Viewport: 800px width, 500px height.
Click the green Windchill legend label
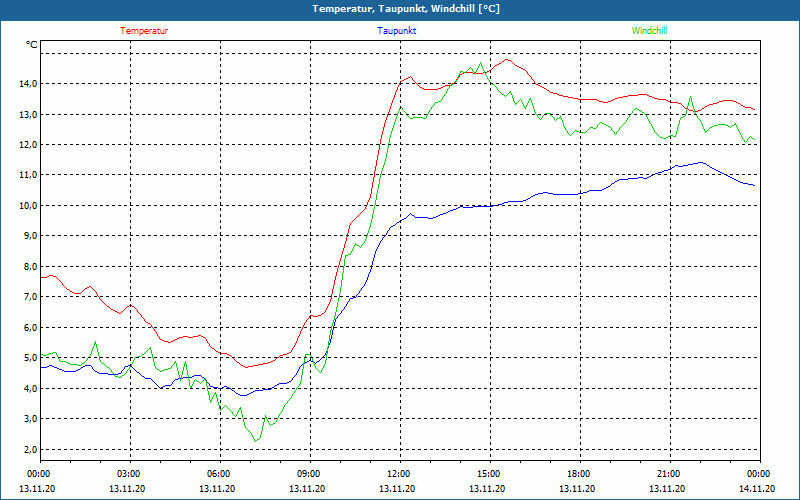pos(649,31)
